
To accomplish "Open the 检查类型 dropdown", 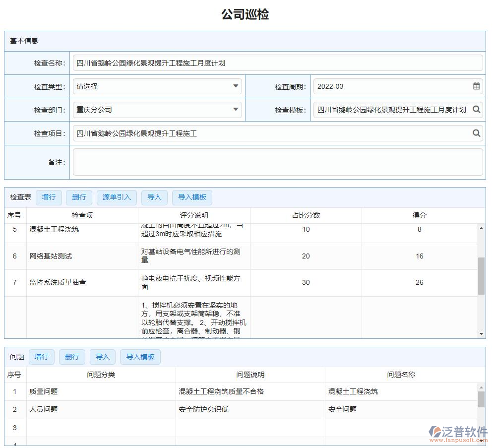I will point(236,86).
